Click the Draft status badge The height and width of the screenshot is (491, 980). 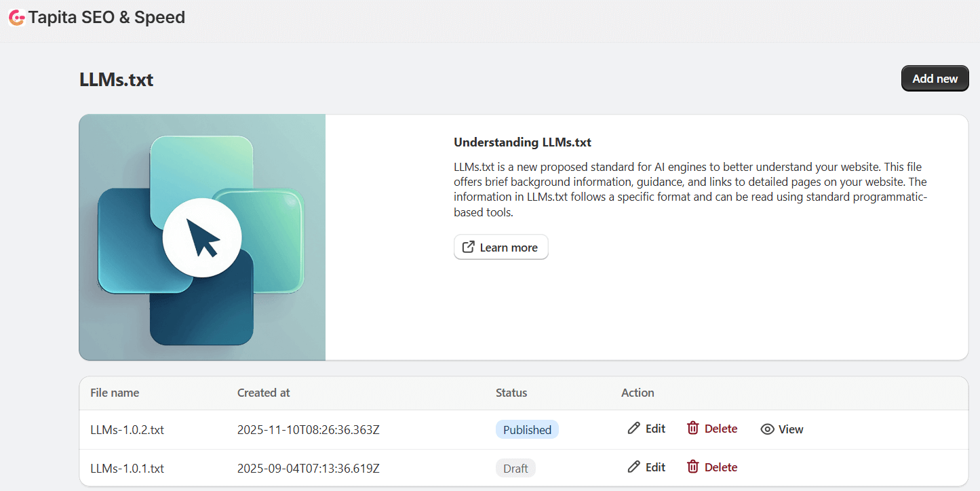click(515, 468)
